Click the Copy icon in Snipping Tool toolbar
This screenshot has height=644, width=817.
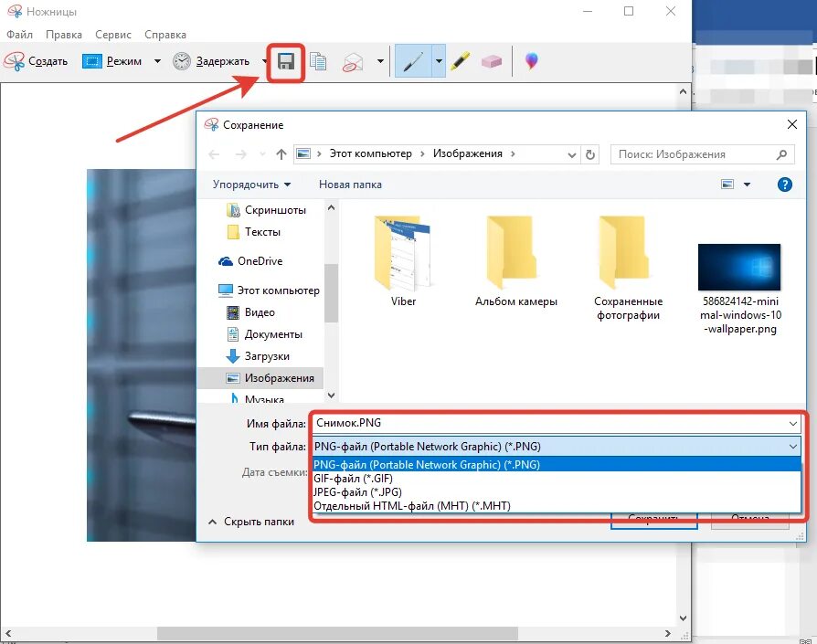pos(318,61)
